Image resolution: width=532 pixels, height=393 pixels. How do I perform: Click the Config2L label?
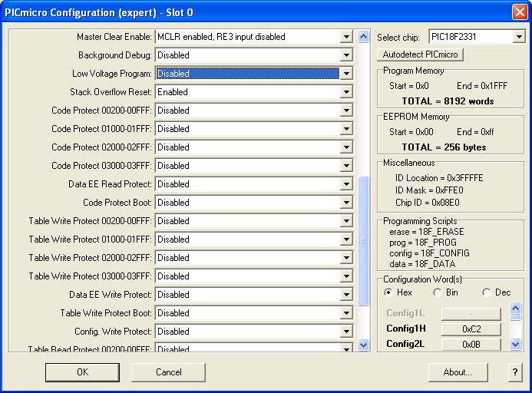tap(405, 344)
